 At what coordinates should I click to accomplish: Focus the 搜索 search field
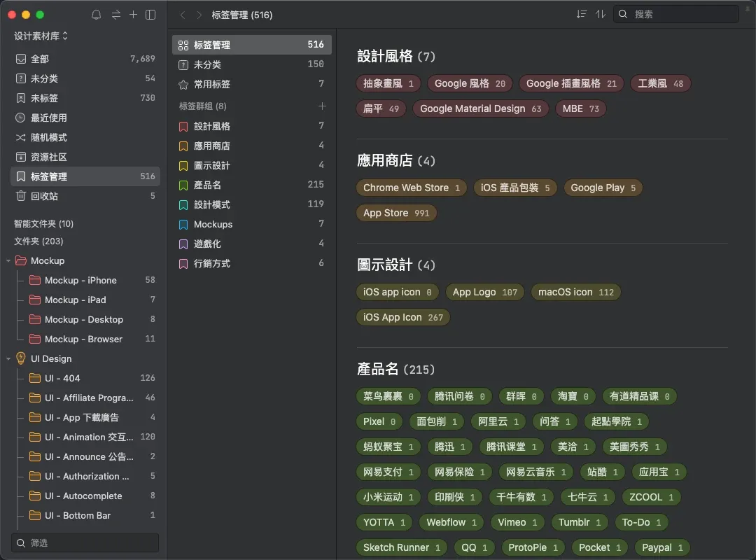(676, 15)
